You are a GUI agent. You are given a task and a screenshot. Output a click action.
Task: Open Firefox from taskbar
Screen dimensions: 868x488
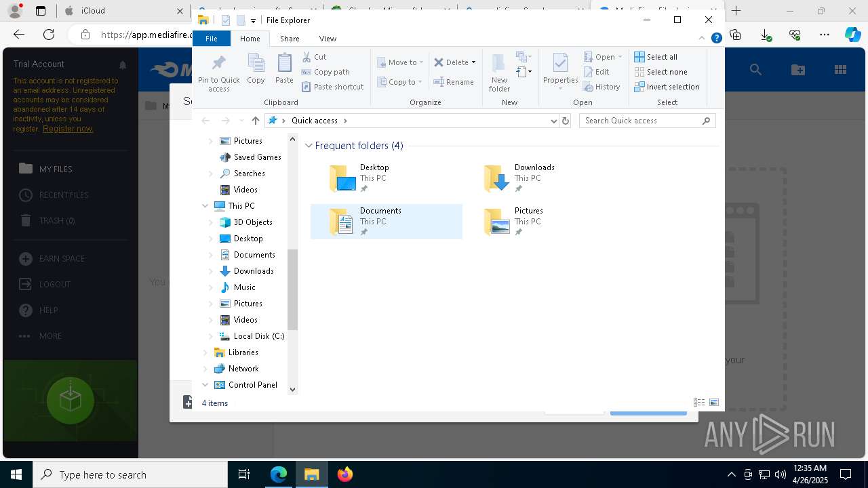345,474
